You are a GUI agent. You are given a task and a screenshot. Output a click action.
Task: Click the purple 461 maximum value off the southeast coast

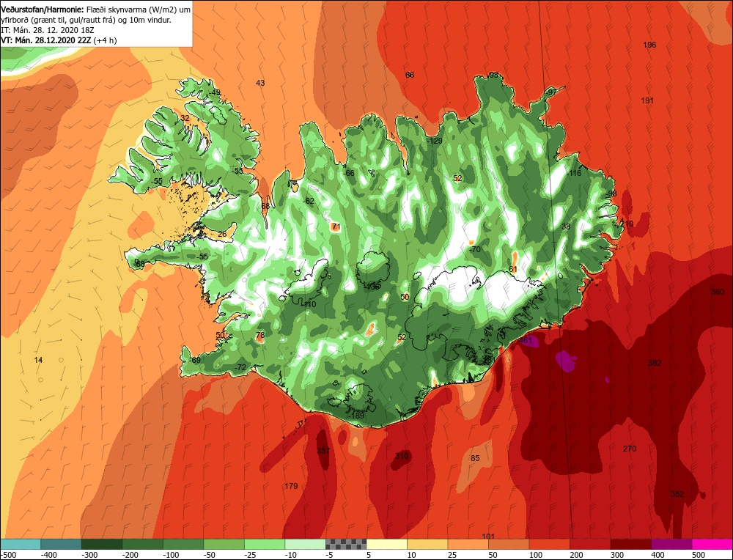[526, 340]
